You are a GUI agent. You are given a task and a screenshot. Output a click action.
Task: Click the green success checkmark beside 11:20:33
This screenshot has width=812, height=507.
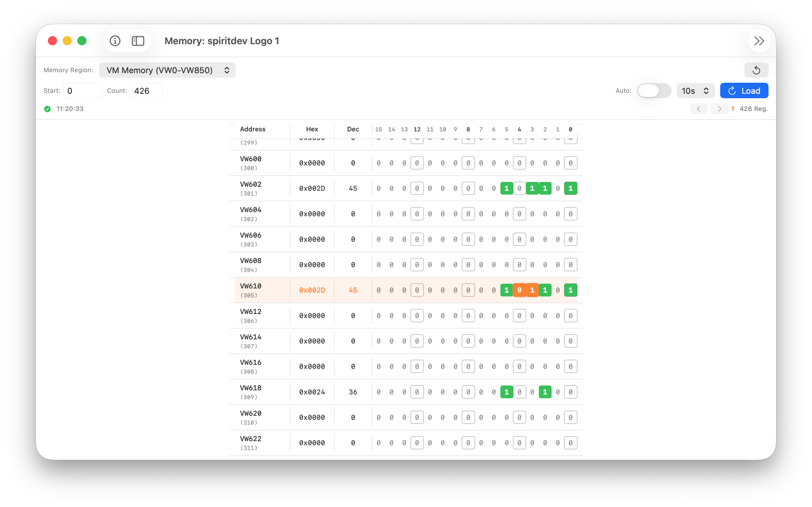pos(47,109)
